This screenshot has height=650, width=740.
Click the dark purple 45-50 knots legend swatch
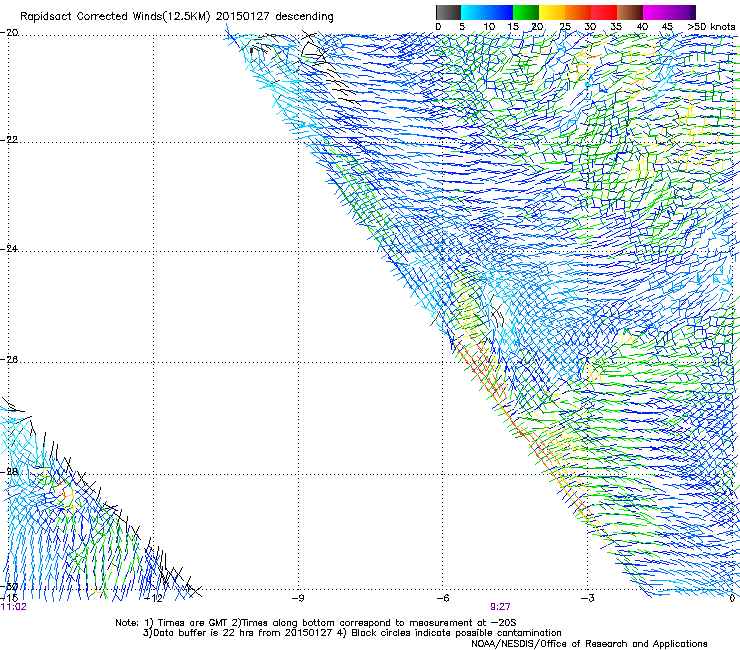(x=682, y=12)
